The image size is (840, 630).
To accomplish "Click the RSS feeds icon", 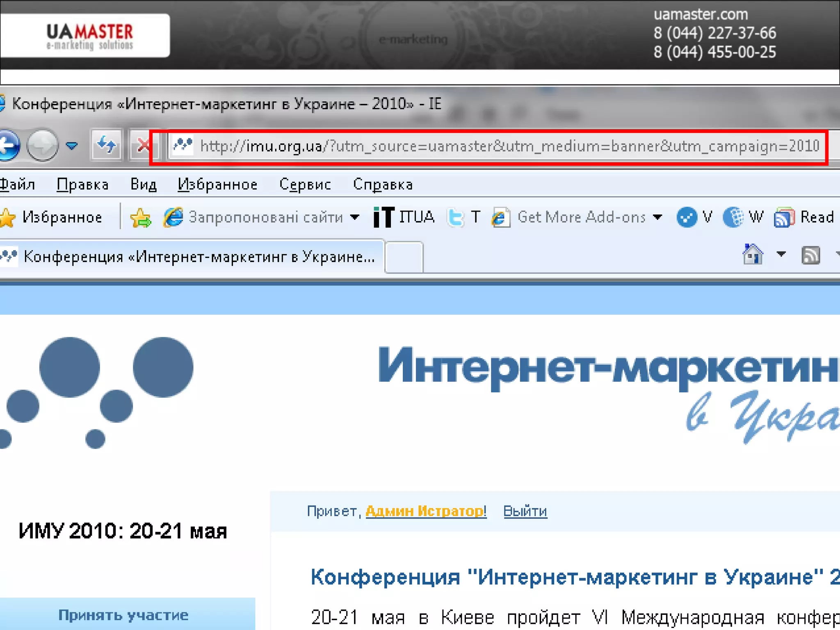I will [810, 256].
